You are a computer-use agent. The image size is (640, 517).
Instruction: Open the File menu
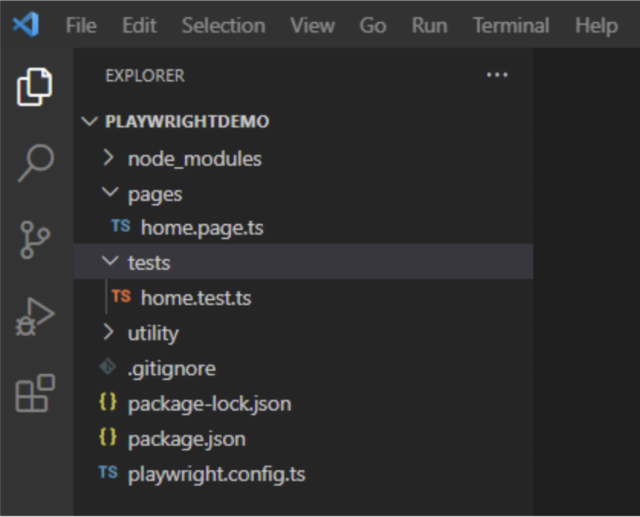(x=81, y=25)
